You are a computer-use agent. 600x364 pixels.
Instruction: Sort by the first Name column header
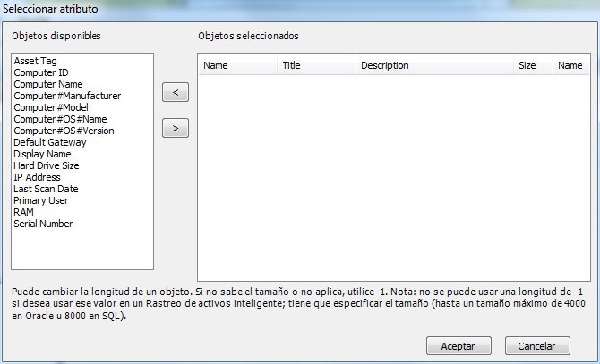(237, 65)
